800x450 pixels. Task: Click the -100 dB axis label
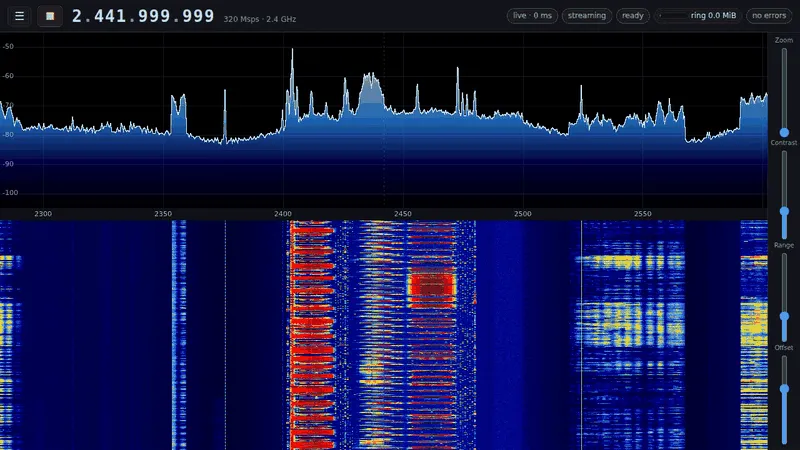click(x=9, y=193)
